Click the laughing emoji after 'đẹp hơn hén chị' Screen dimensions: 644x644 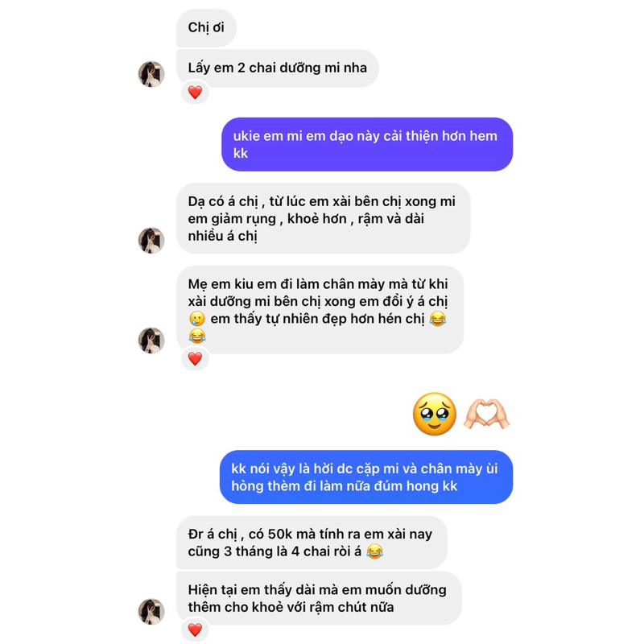[437, 319]
